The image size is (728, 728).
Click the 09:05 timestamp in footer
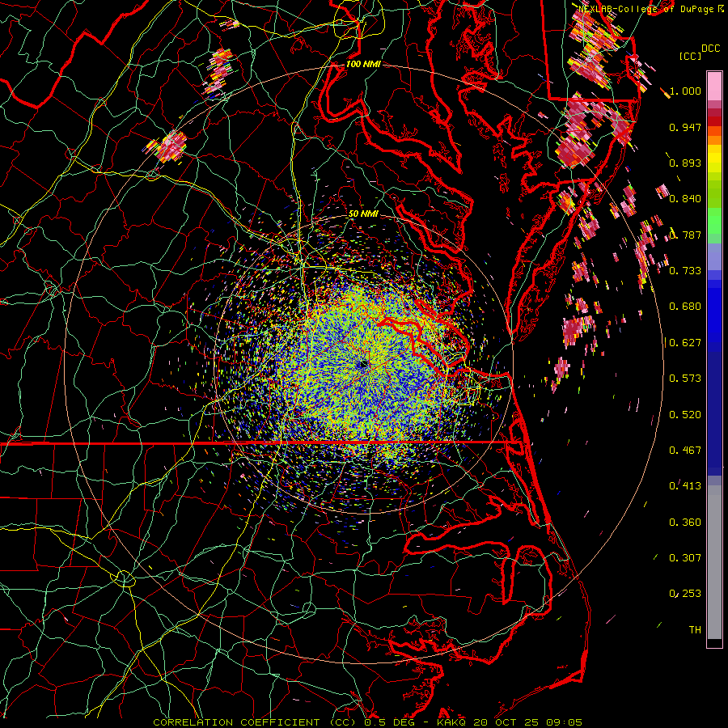click(565, 722)
